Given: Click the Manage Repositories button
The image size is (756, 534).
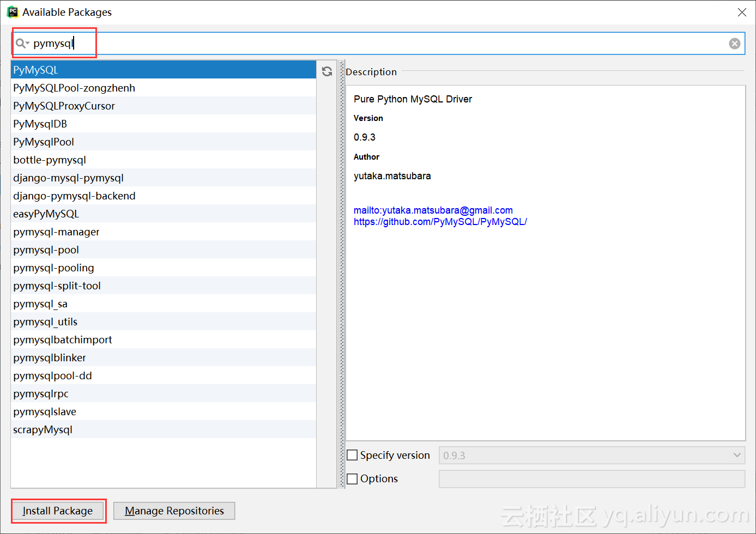Looking at the screenshot, I should [x=174, y=511].
